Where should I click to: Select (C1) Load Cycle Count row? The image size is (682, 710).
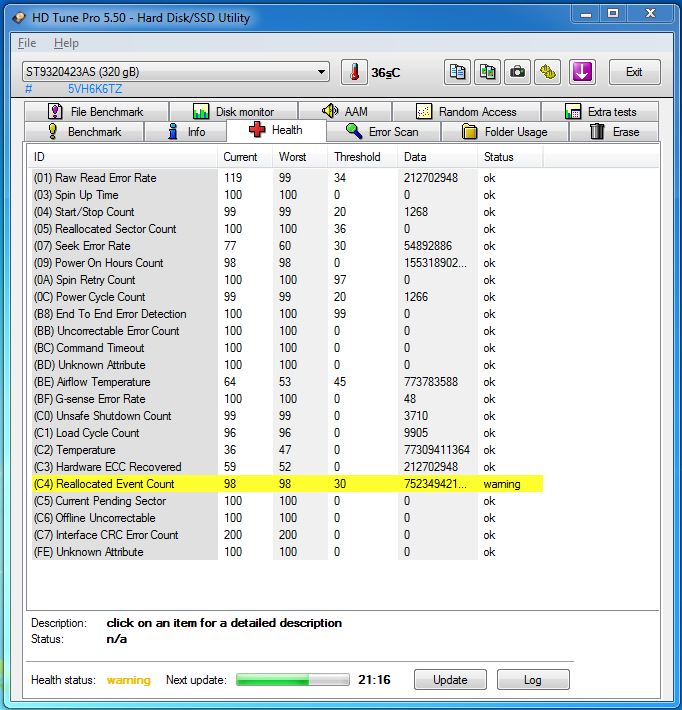point(287,433)
